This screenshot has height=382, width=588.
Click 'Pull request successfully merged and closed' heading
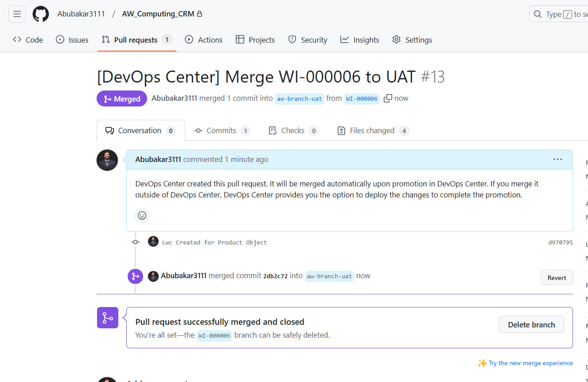(220, 322)
